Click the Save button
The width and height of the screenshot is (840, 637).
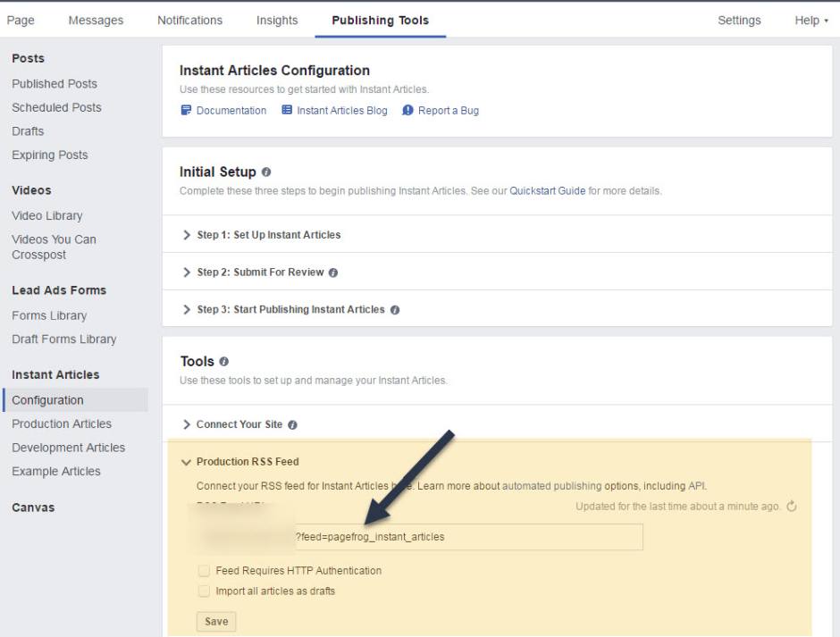(x=216, y=622)
